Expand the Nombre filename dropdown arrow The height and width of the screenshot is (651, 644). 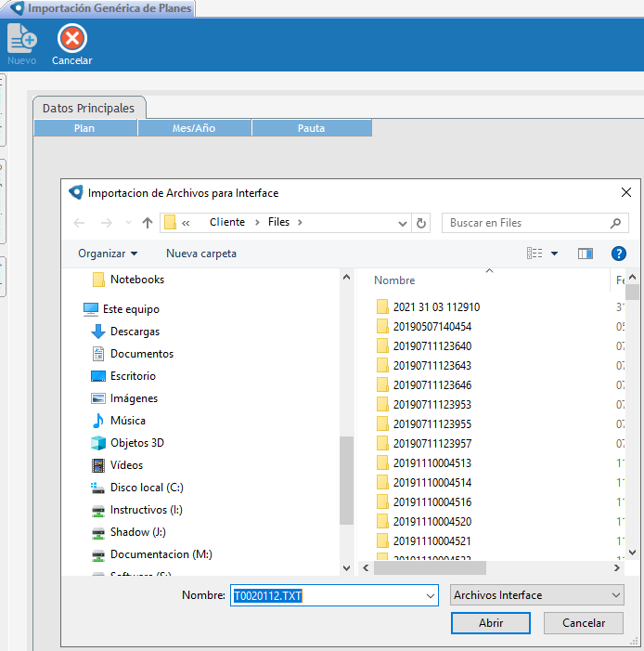coord(430,595)
